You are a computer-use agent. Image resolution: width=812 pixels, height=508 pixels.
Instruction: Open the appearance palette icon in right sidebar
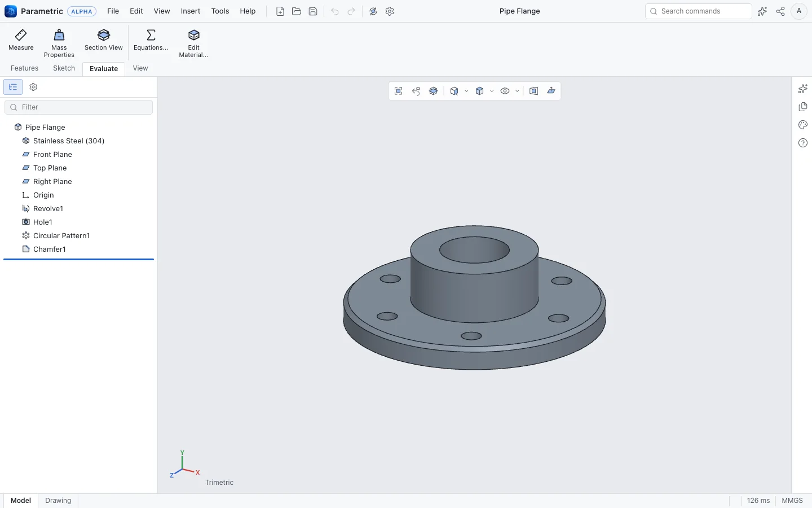coord(803,125)
